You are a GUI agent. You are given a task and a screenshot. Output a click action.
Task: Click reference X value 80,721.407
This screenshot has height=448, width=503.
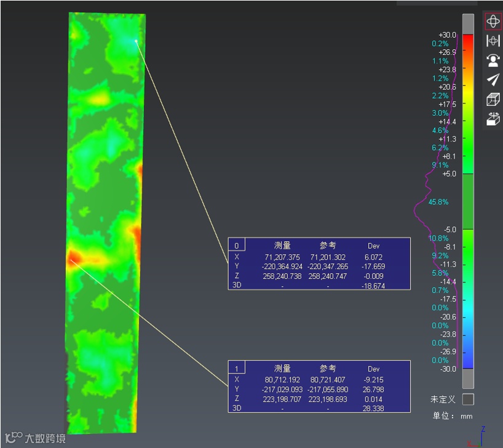coord(328,380)
